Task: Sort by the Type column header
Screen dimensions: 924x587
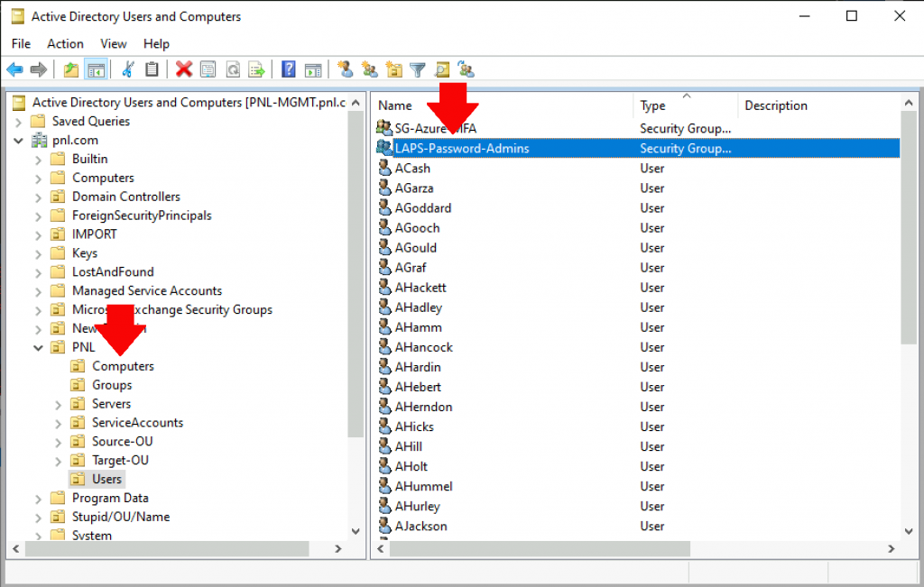Action: pyautogui.click(x=652, y=105)
